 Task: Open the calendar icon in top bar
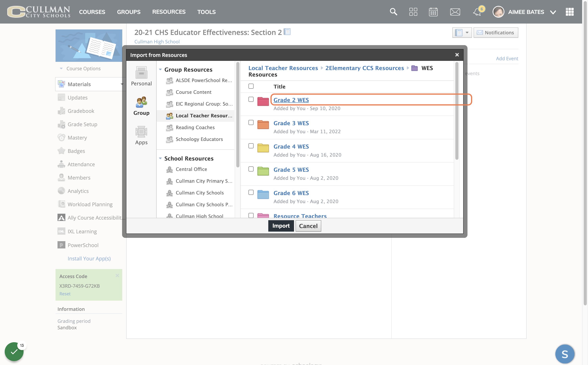pos(433,12)
